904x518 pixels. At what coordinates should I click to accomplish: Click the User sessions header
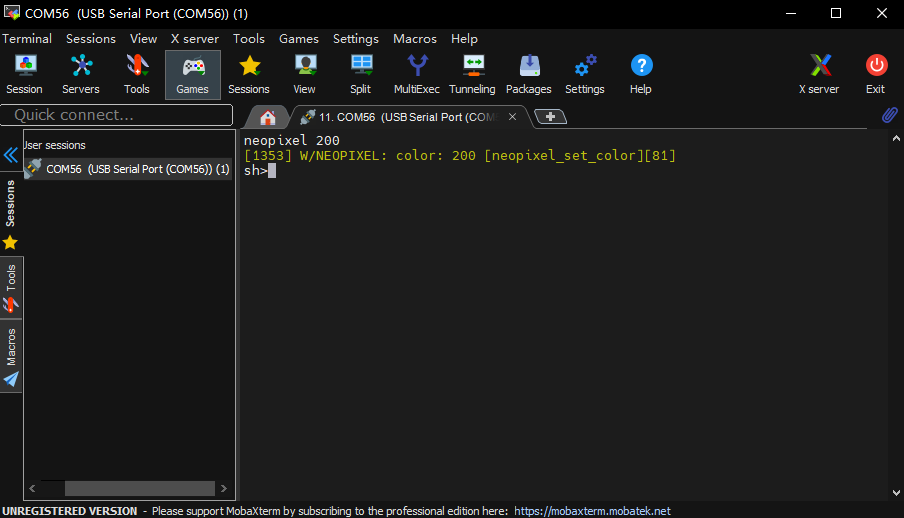pyautogui.click(x=54, y=145)
